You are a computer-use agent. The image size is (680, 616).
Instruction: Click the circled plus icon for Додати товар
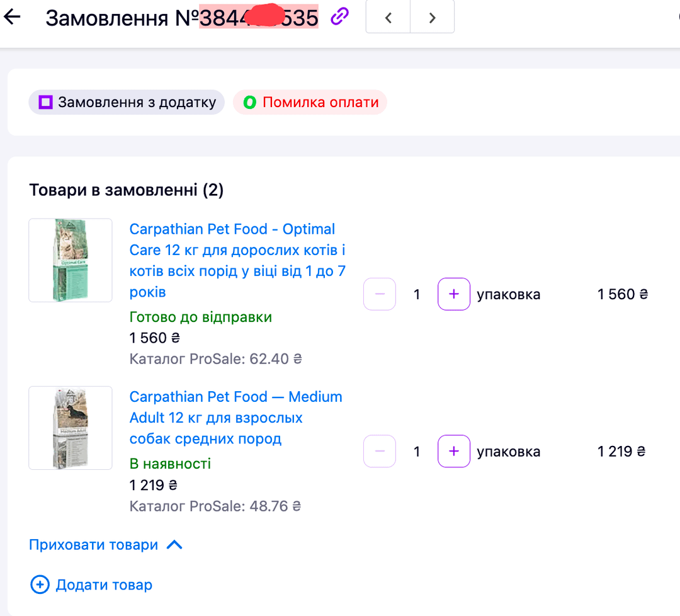(x=40, y=585)
